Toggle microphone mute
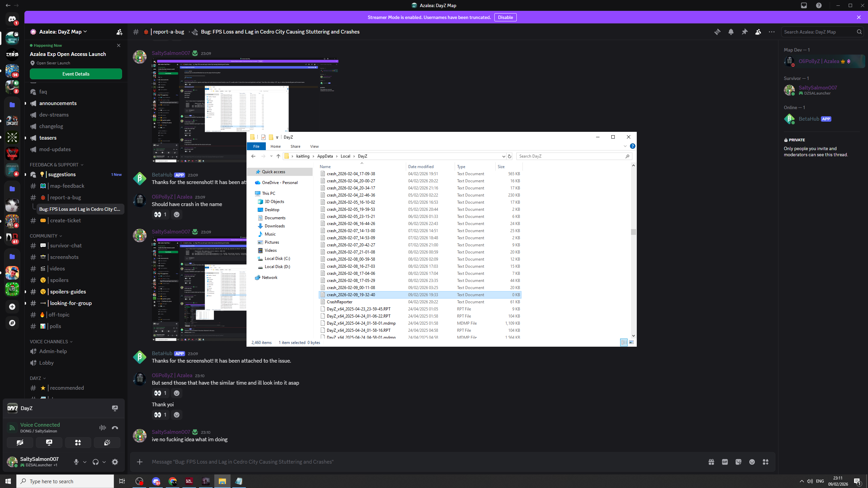Viewport: 868px width, 488px height. (x=76, y=462)
